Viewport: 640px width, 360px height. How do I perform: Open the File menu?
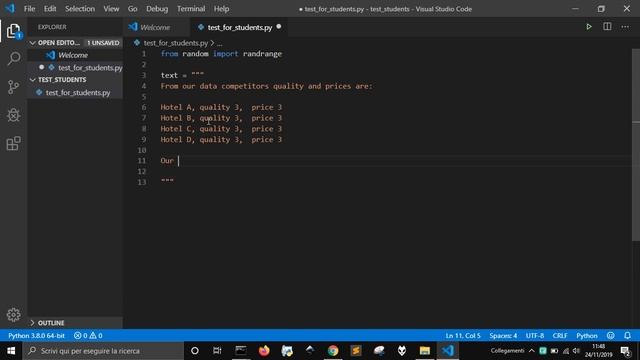[29, 9]
